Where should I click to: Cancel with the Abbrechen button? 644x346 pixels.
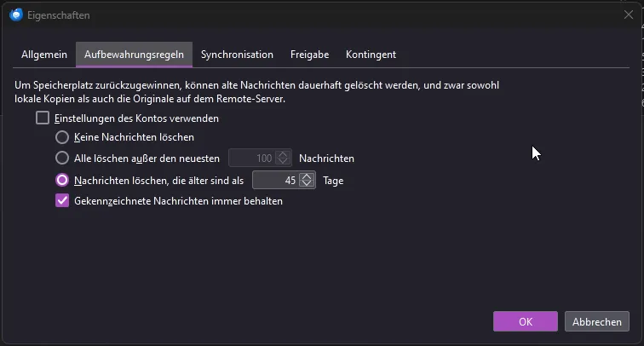(x=597, y=321)
